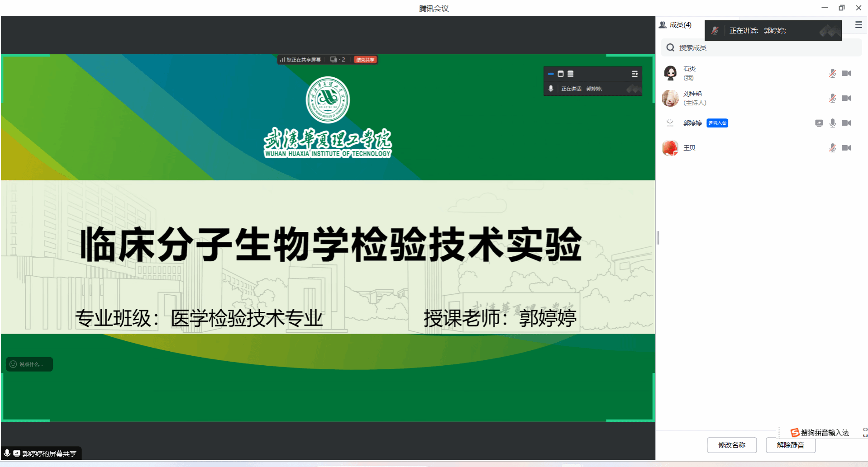The height and width of the screenshot is (467, 868).
Task: Click 王贝's muted microphone icon
Action: pos(832,148)
